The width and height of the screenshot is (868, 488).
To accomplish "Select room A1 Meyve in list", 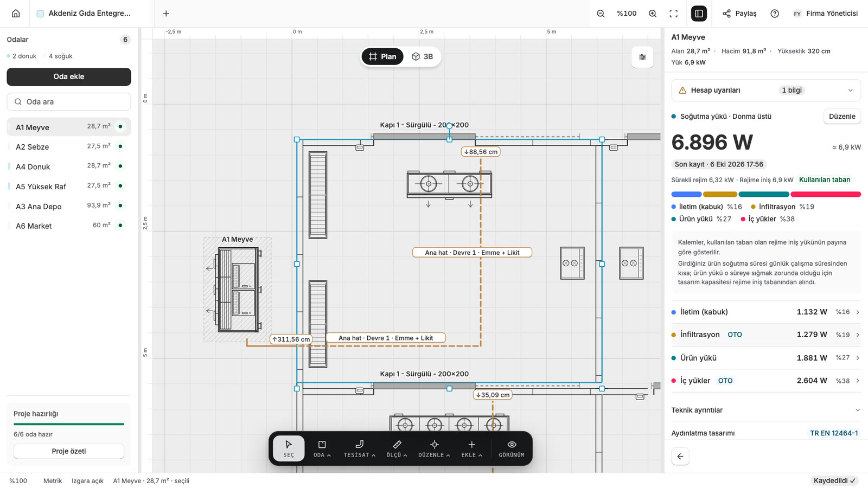I will [x=69, y=127].
